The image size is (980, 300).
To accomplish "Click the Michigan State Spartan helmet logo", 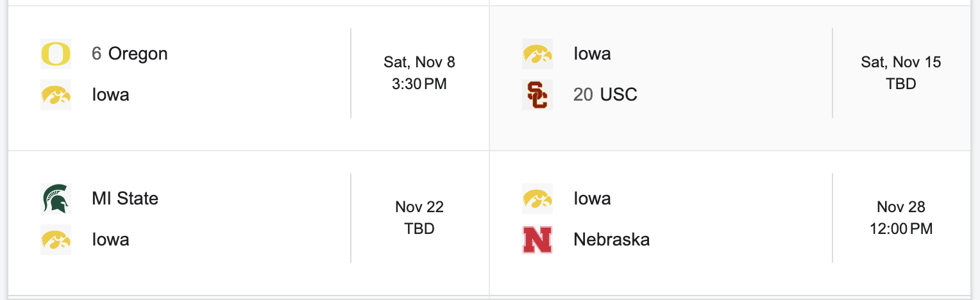I will (56, 198).
